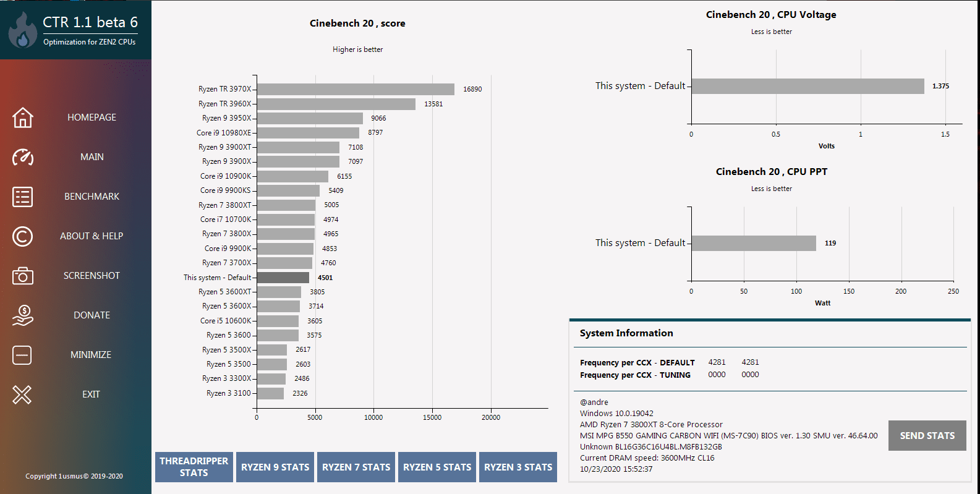Click the Ryzen TR 3970X score bar

tap(356, 89)
